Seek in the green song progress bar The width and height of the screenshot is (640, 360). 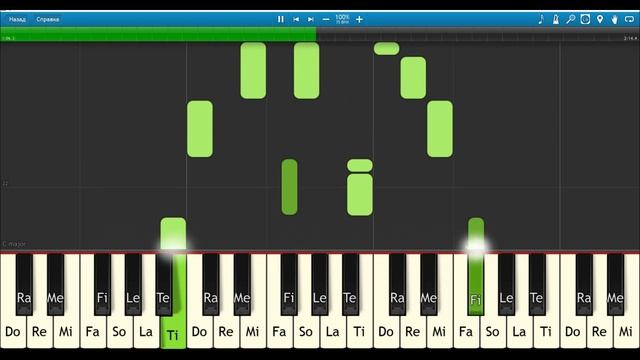coord(158,34)
